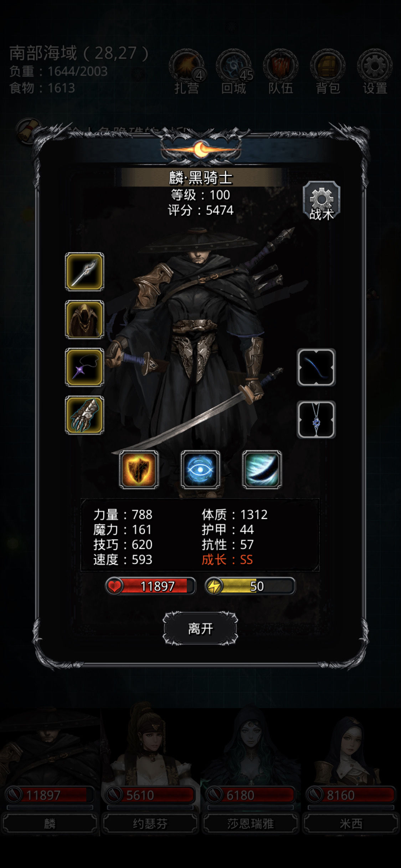401x868 pixels.
Task: Click the red health bar showing 11897
Action: (x=150, y=586)
